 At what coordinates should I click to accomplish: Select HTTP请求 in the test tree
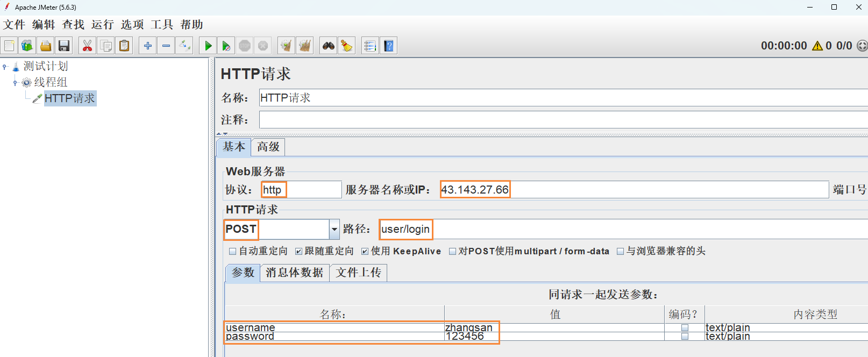click(x=70, y=98)
